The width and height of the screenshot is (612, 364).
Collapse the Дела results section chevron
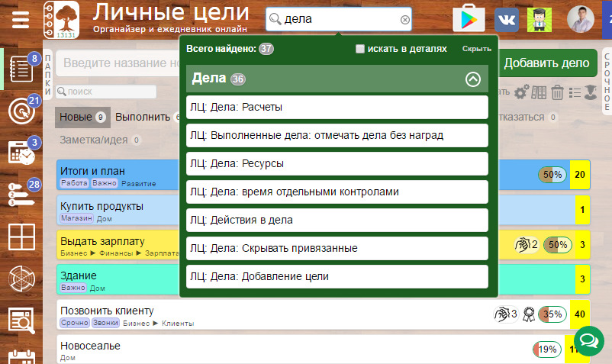[472, 79]
